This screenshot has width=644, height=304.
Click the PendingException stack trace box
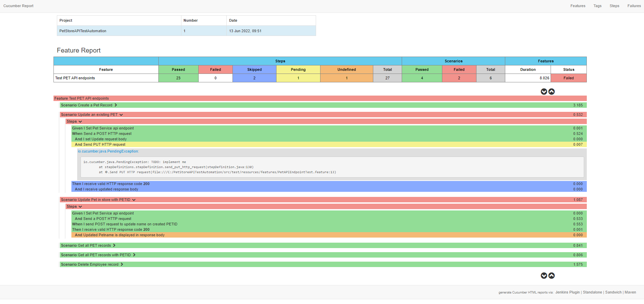[332, 167]
